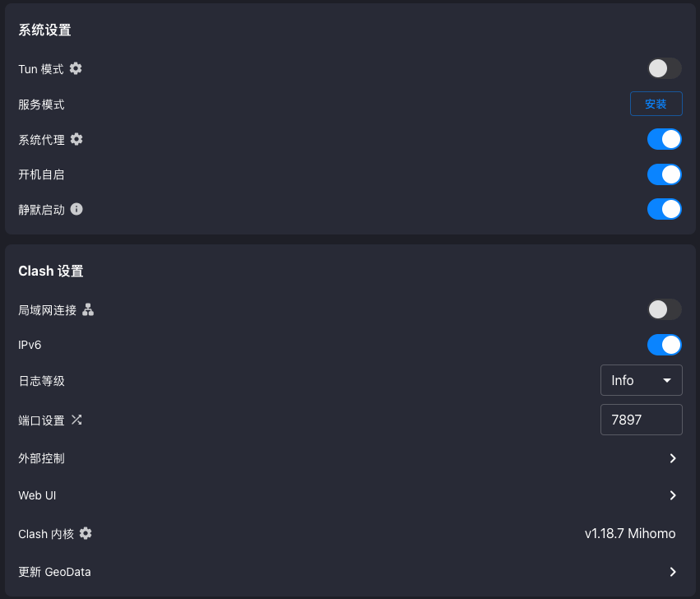Turn off the auto-launch on startup switch
The height and width of the screenshot is (599, 700).
click(x=664, y=174)
